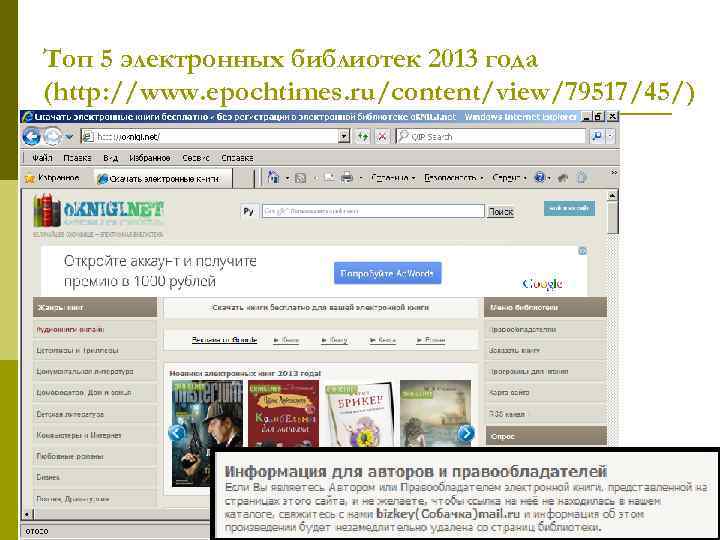Show next books with right carousel arrow
The image size is (720, 540).
466,433
